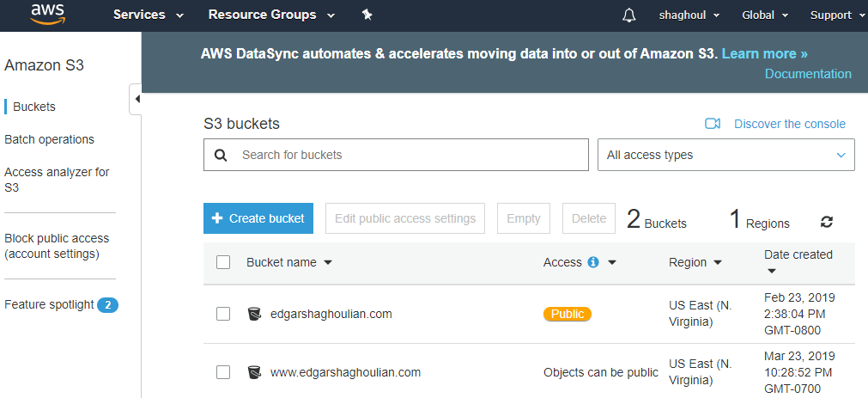Image resolution: width=868 pixels, height=398 pixels.
Task: Click the AWS logo home icon
Action: coord(47,14)
